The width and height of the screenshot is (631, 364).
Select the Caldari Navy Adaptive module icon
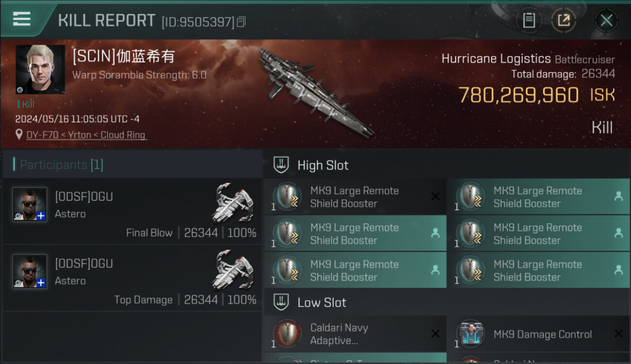[287, 334]
